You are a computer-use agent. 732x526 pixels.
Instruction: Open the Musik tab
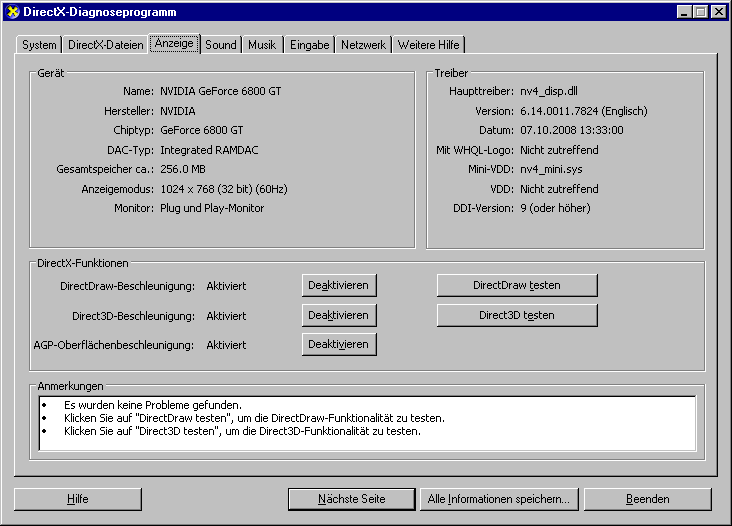tap(262, 45)
